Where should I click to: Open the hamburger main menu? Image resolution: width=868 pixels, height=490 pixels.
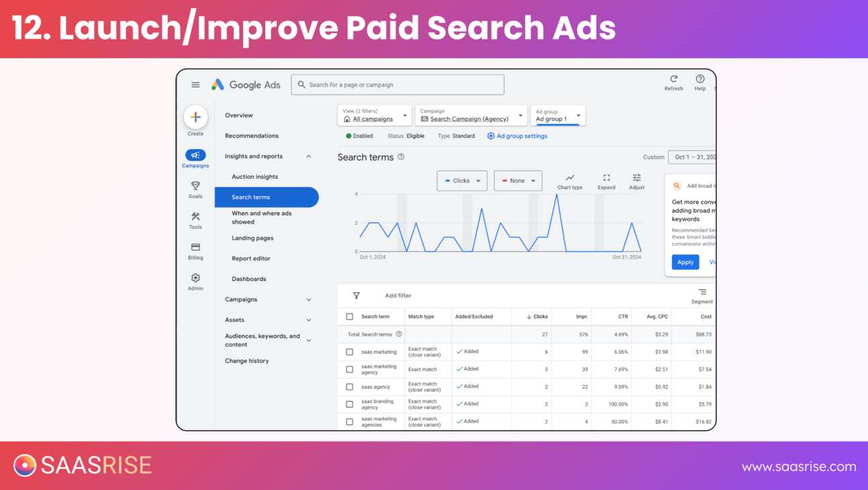(196, 85)
